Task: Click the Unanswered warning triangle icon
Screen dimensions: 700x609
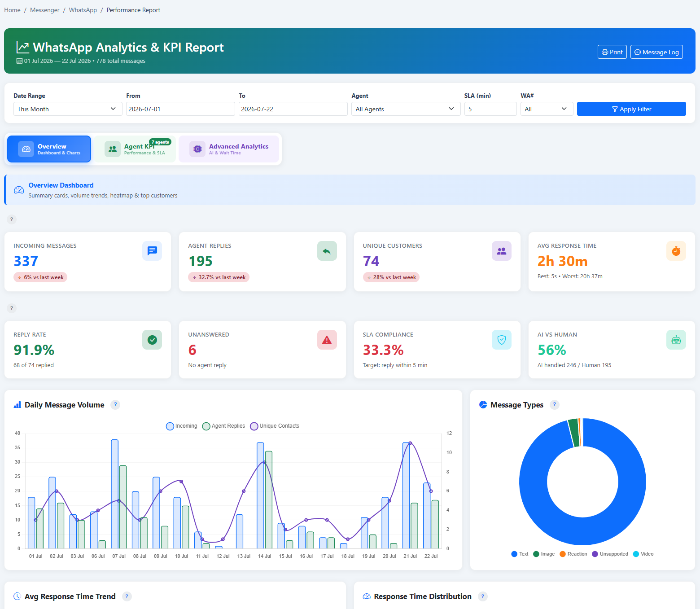Action: point(327,340)
